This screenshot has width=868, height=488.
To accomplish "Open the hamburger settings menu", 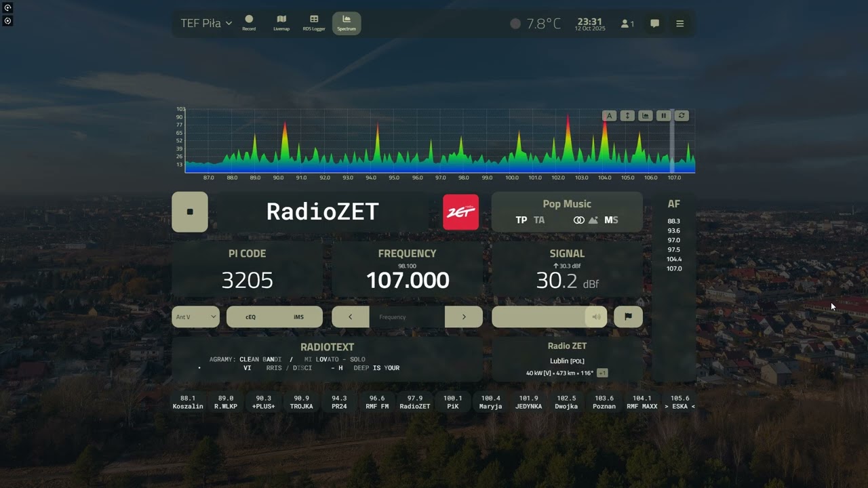I will 680,24.
